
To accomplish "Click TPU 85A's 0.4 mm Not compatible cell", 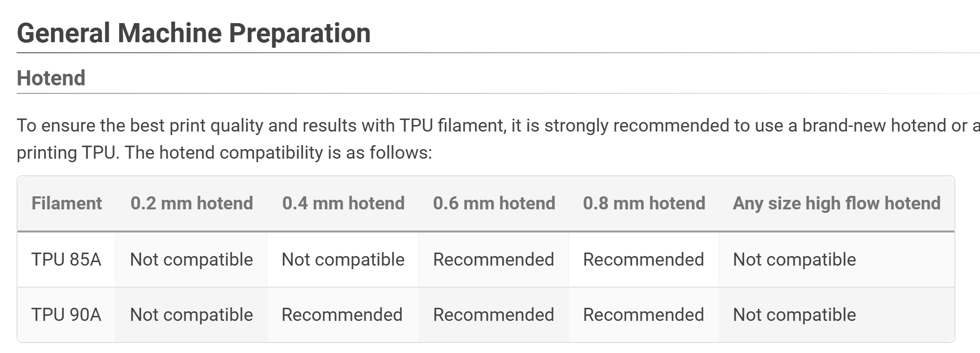I will click(343, 260).
